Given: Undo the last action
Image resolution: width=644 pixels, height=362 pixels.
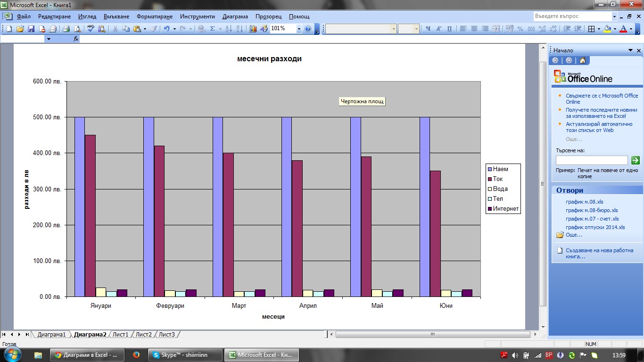Looking at the screenshot, I should click(166, 29).
